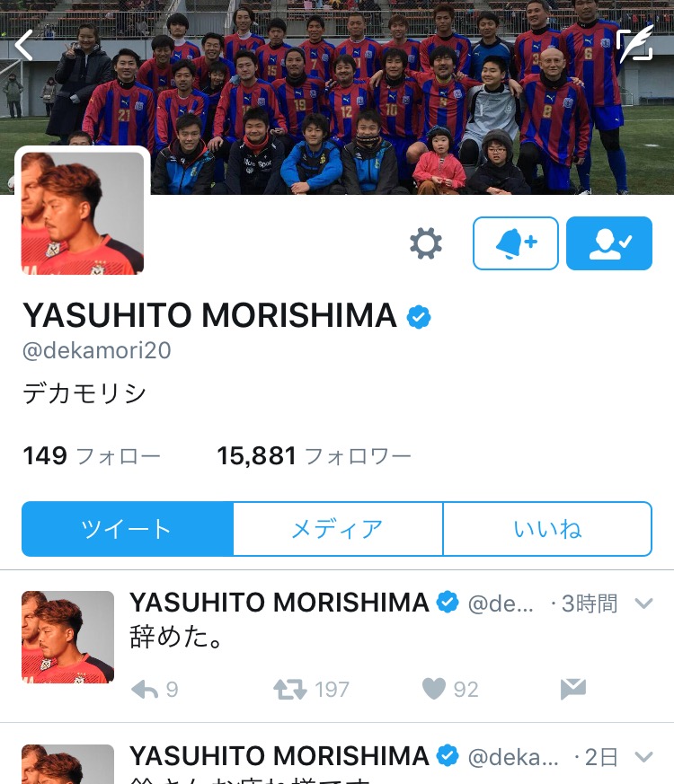Switch to the いいね tab
Screen dimensions: 674x784
coord(547,529)
